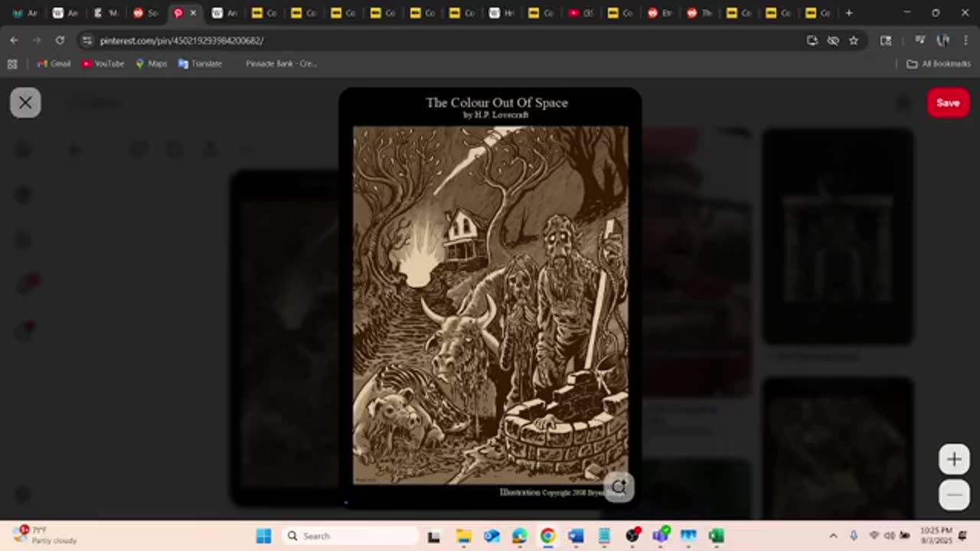
Task: Zoom in with the plus button
Action: [x=954, y=459]
